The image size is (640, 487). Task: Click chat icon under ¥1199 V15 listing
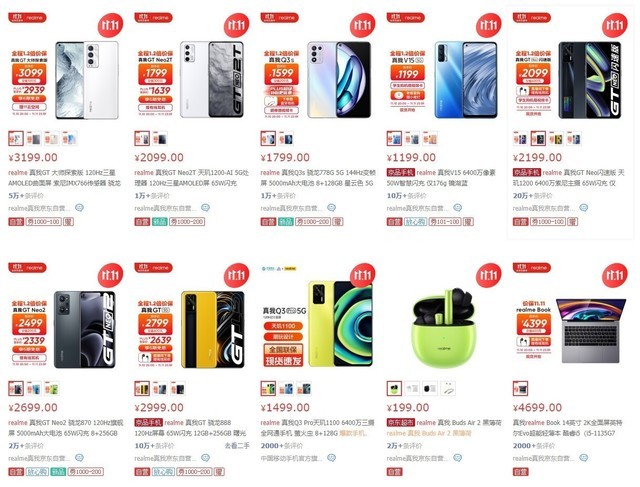tap(458, 208)
